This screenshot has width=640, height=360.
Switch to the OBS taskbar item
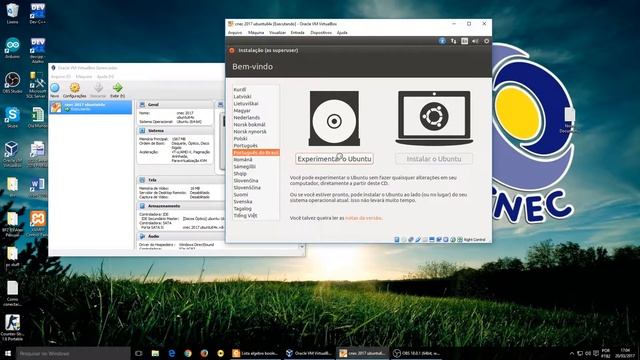click(x=416, y=353)
